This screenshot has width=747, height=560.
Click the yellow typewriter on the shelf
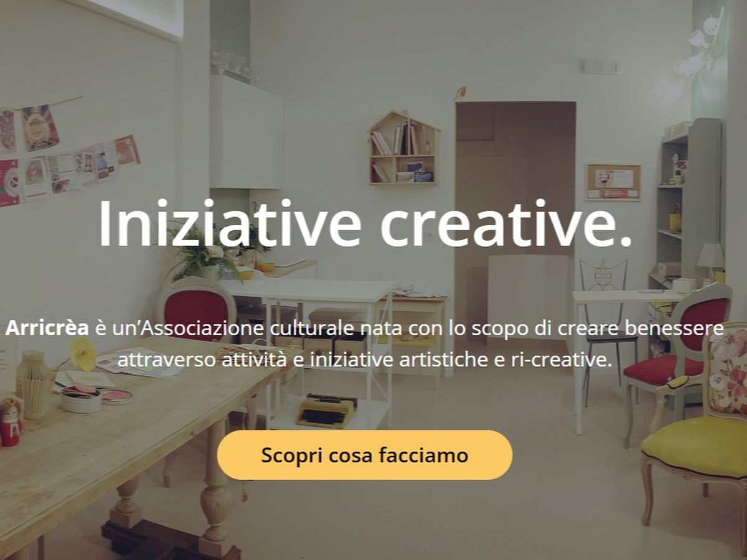[326, 410]
